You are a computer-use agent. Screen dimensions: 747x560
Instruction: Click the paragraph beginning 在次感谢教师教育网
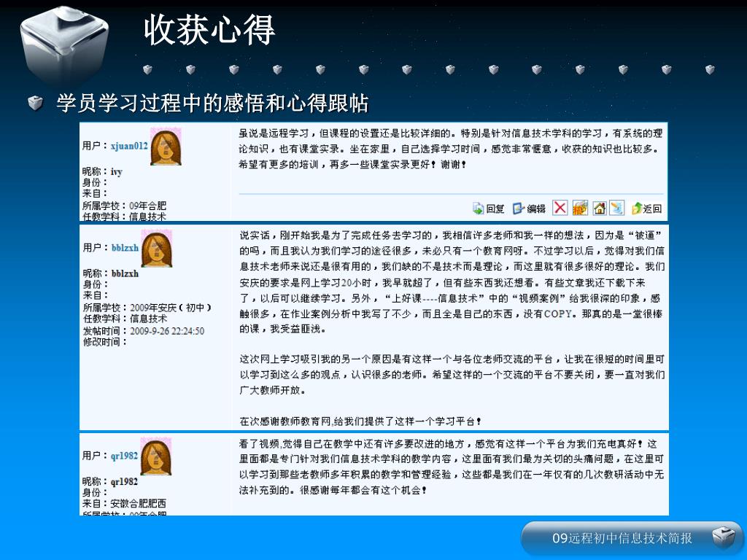[360, 421]
